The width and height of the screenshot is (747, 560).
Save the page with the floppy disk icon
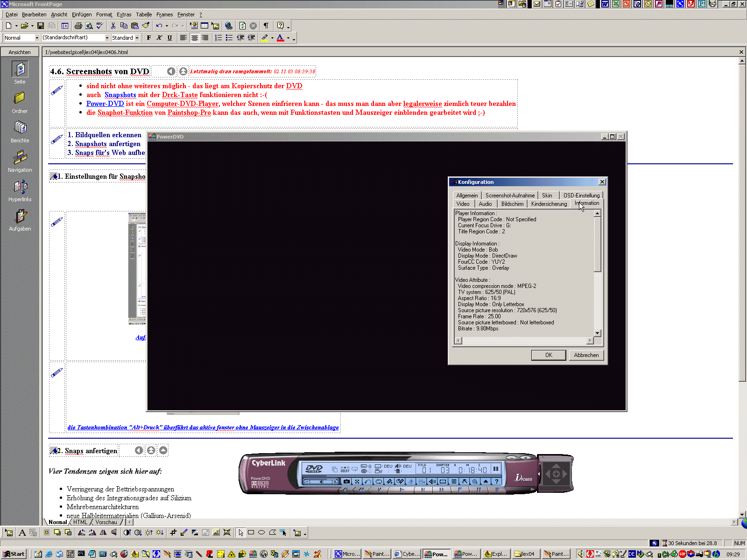41,26
